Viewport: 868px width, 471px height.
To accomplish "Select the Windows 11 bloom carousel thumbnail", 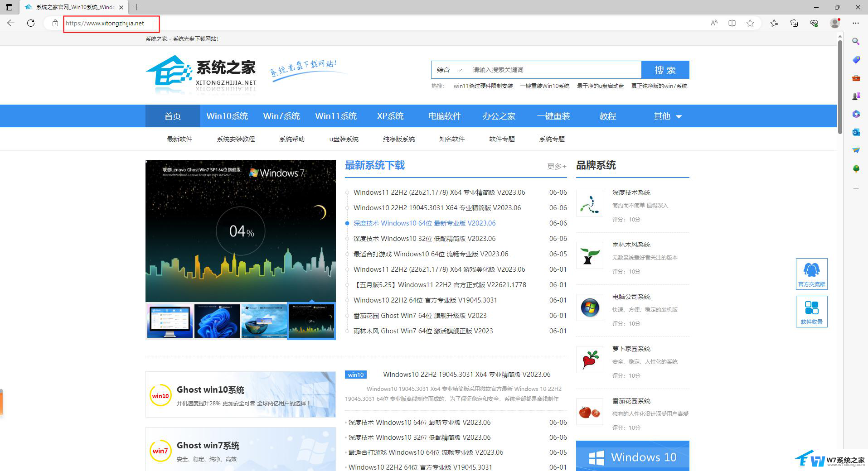I will pos(217,321).
